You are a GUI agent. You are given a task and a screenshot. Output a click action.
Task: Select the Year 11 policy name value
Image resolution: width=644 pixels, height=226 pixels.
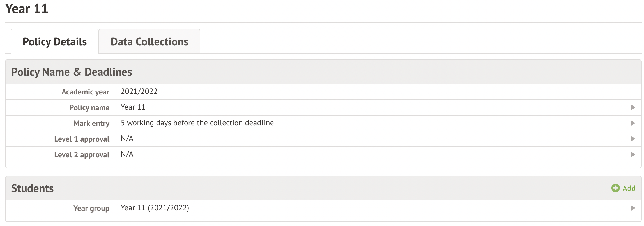coord(133,107)
